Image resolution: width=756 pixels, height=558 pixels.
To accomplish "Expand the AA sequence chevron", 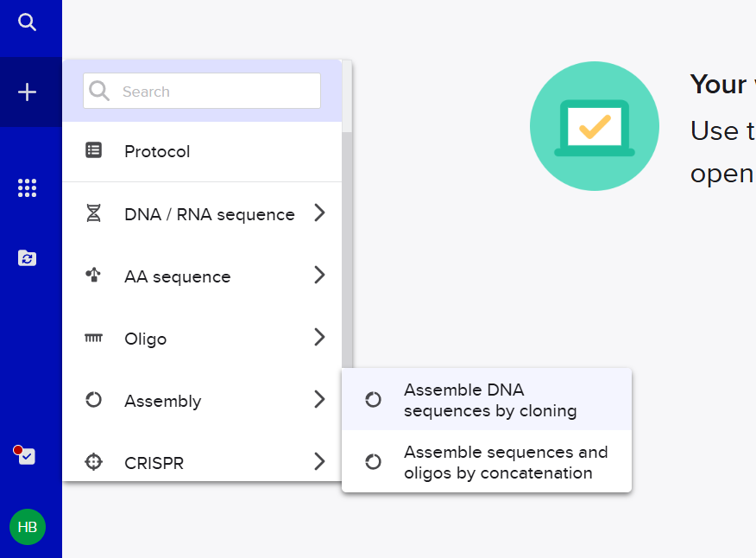I will [319, 276].
